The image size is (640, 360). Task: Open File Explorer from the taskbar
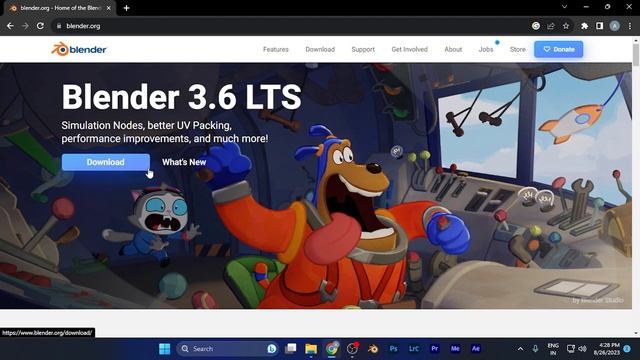click(x=311, y=349)
